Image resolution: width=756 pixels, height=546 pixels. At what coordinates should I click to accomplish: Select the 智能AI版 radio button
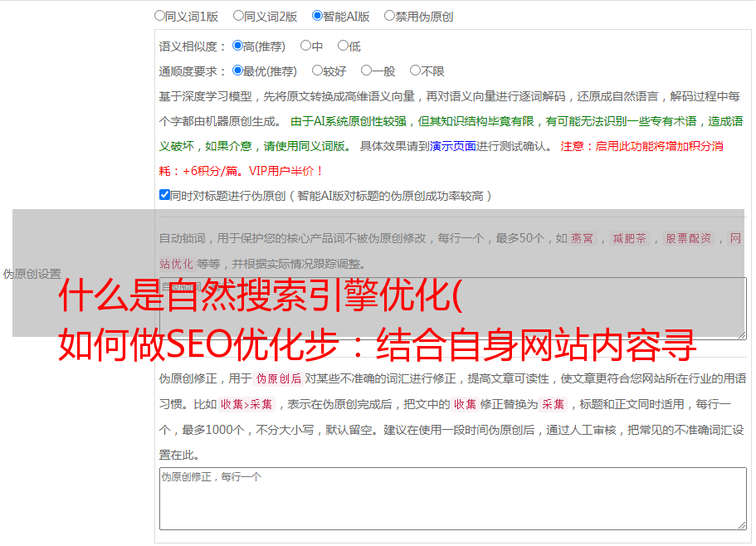318,16
